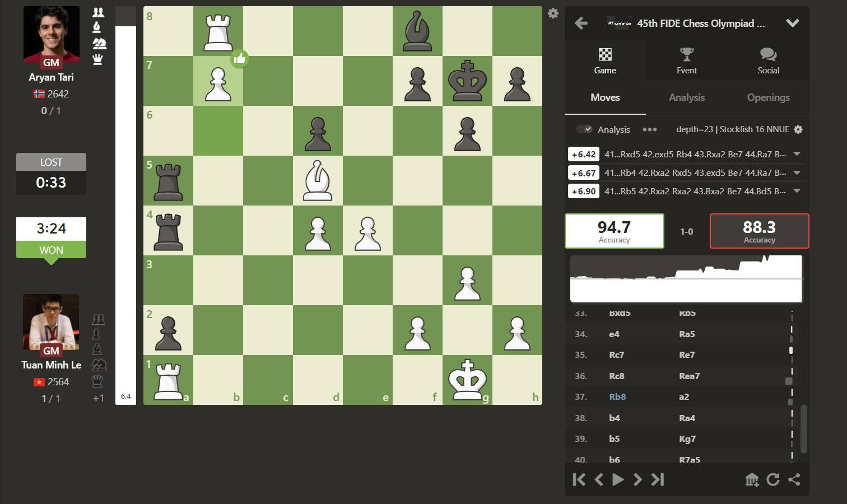
Task: Click the flip/reload circular arrow icon
Action: [773, 480]
